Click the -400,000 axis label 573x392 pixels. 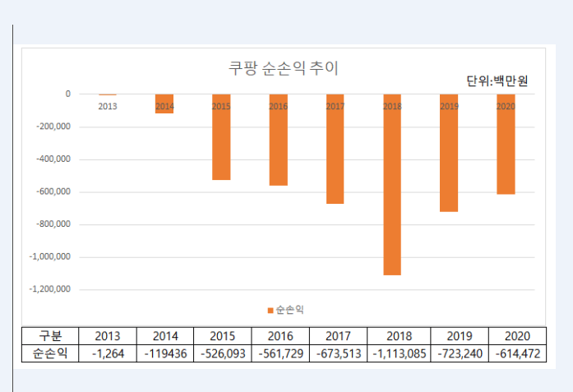coord(53,159)
